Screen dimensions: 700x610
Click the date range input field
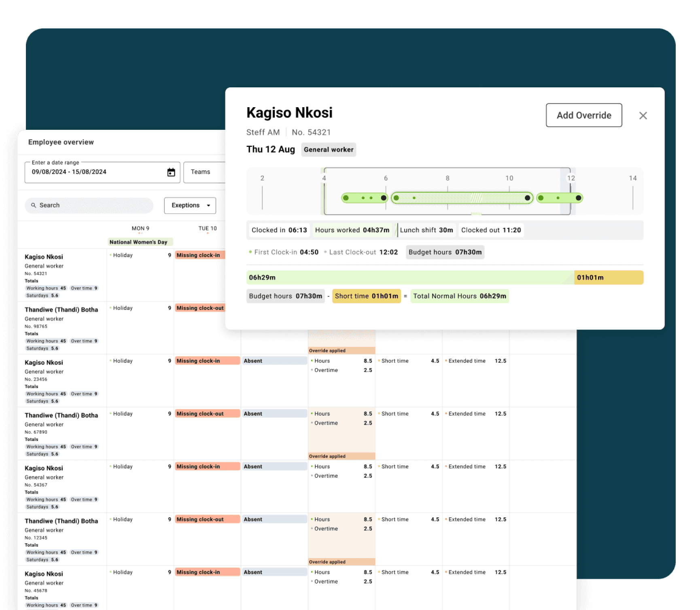pyautogui.click(x=89, y=172)
